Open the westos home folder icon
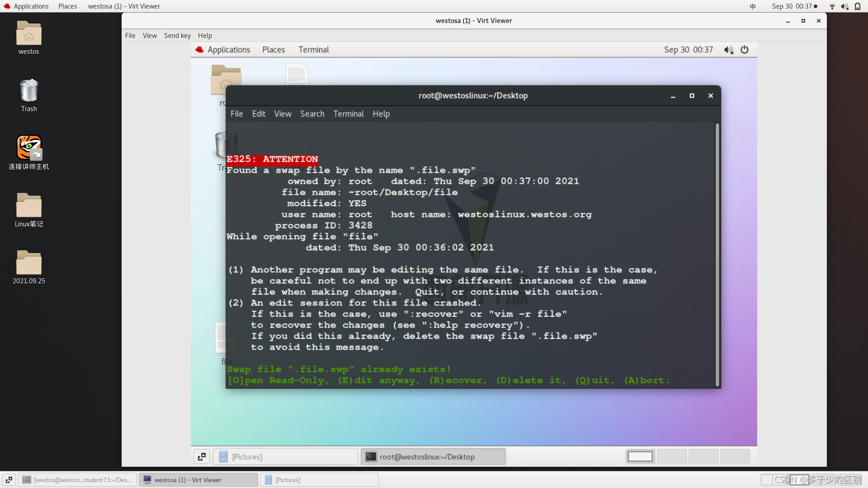868x488 pixels. (x=28, y=34)
